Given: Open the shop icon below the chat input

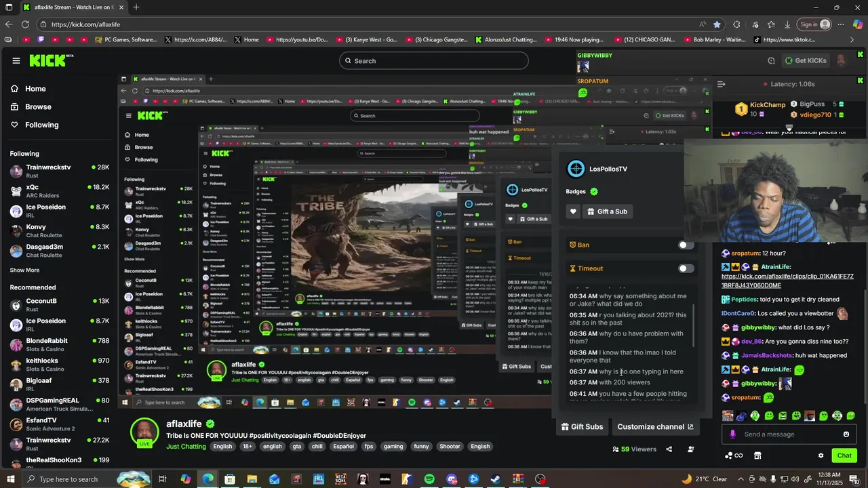Looking at the screenshot, I should [757, 455].
